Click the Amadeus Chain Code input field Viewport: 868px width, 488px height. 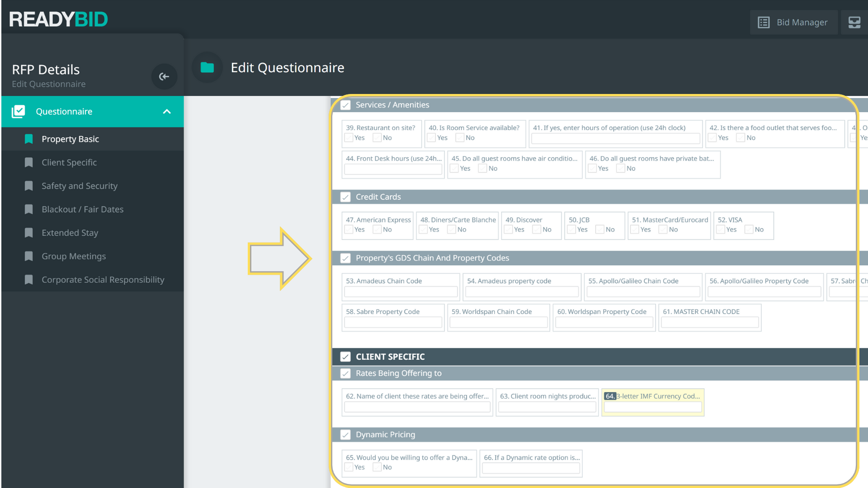pos(401,292)
